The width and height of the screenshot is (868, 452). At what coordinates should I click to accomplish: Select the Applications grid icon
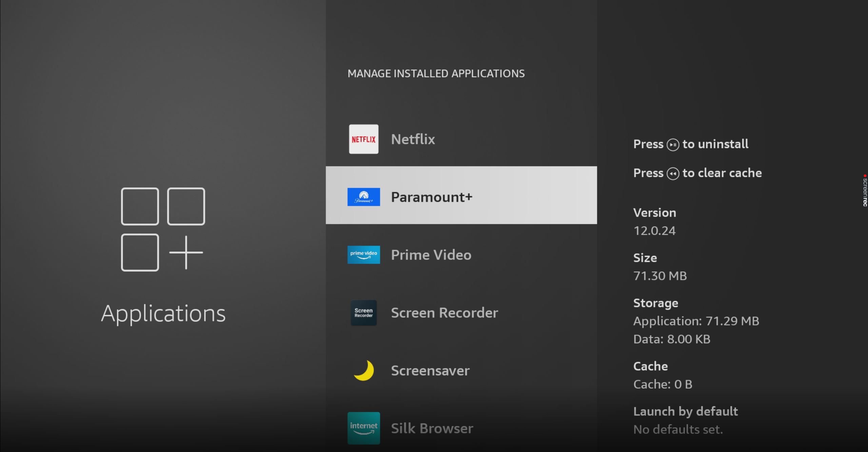[163, 229]
